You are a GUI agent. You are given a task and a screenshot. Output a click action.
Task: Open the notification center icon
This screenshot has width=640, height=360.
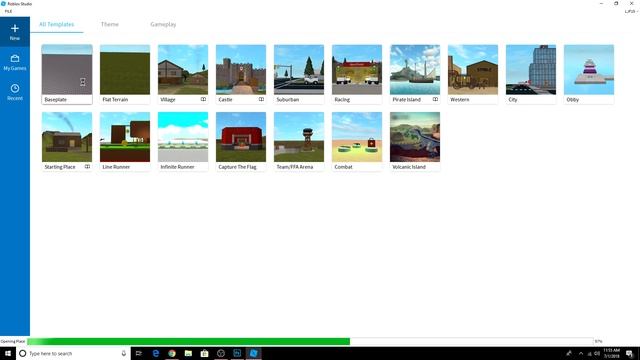(x=629, y=353)
